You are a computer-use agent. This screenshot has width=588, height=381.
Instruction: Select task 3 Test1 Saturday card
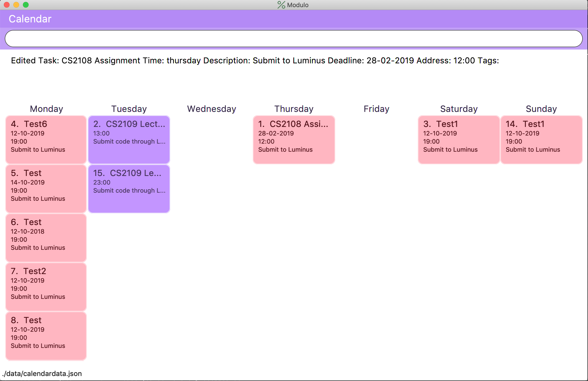459,139
